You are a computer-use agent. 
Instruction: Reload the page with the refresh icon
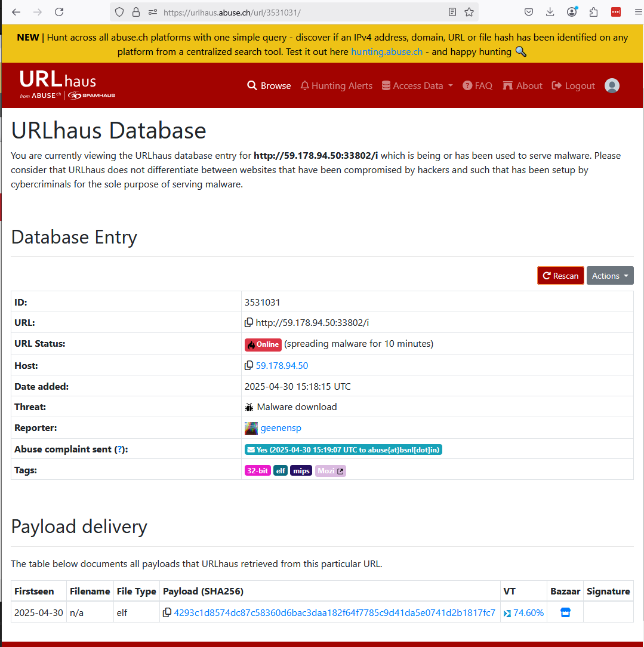(59, 12)
